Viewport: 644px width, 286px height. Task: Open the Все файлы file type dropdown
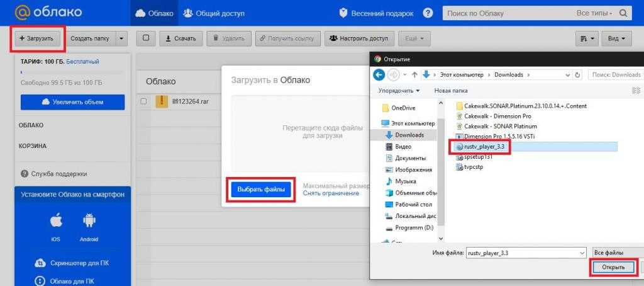[618, 253]
